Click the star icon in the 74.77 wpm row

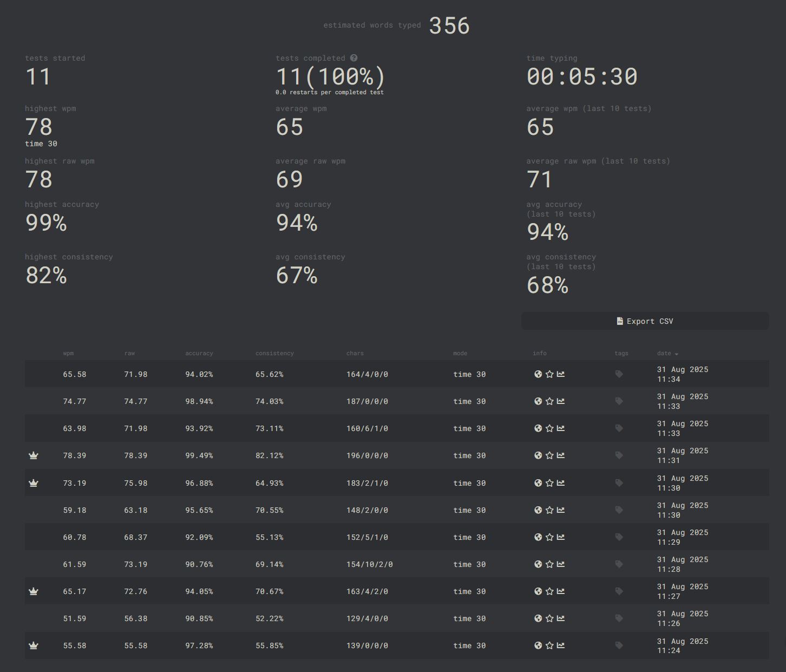click(x=549, y=401)
